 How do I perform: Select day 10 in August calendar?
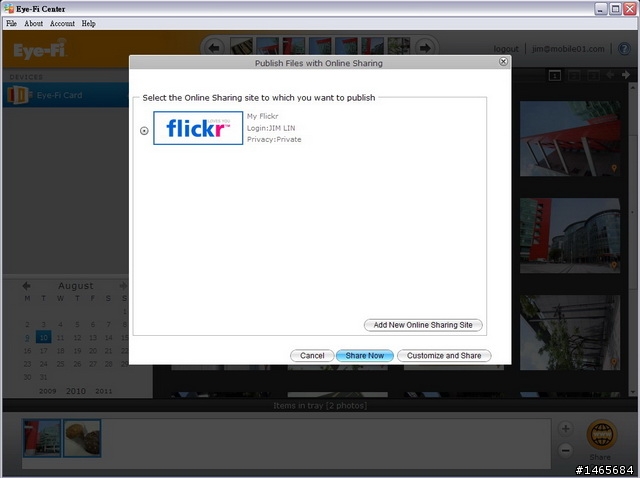(44, 337)
